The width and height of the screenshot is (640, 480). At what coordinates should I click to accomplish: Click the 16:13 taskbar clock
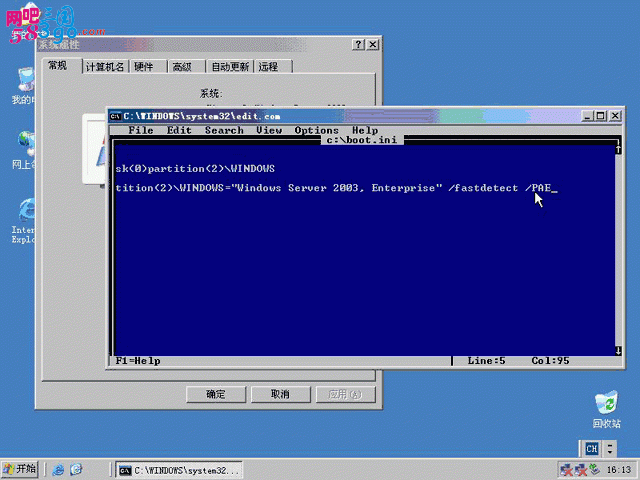pyautogui.click(x=619, y=470)
